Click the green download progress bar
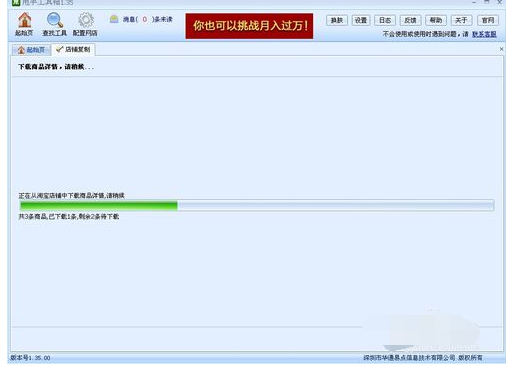This screenshot has width=506, height=368. (x=257, y=206)
